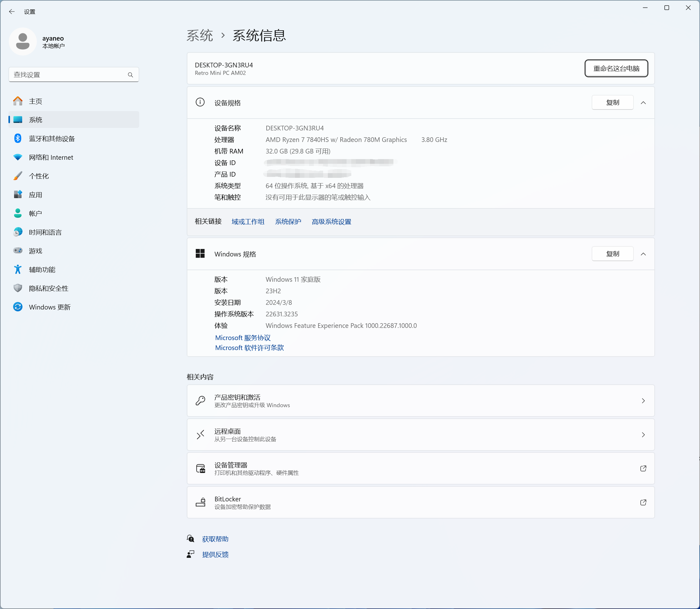Open 产品密钥和激活 via its right chevron

click(643, 401)
